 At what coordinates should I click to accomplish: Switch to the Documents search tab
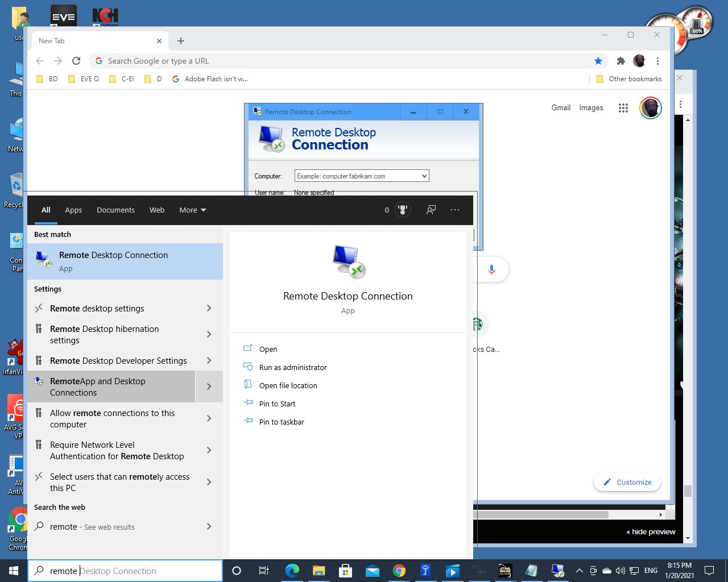coord(115,210)
